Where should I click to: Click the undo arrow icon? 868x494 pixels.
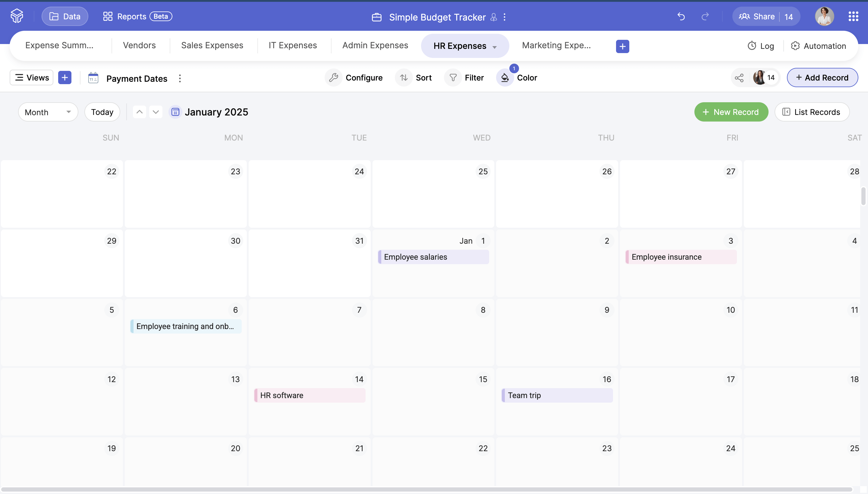click(681, 16)
